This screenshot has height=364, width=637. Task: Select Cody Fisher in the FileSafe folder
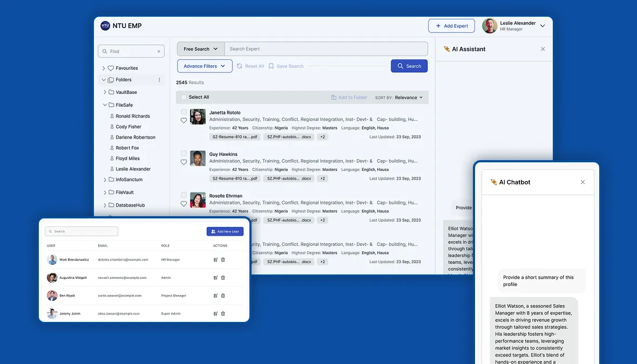coord(128,127)
